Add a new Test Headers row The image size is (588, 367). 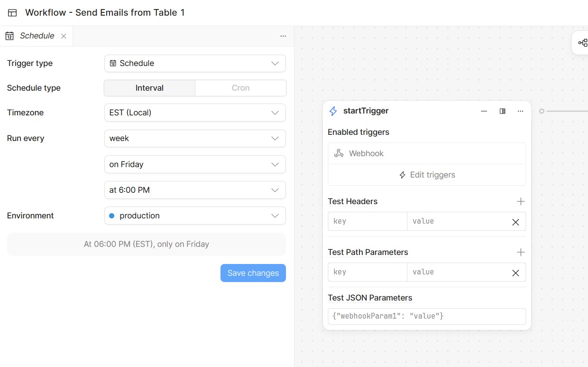(521, 202)
